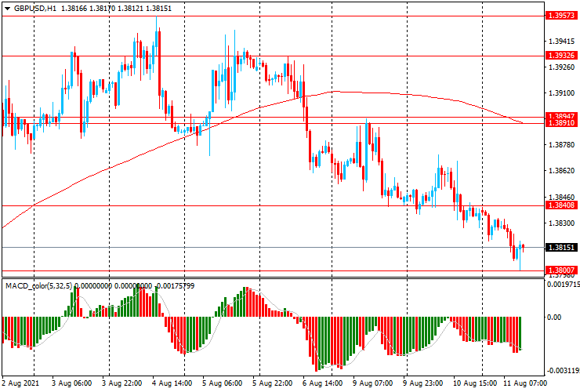Select the 1.38947 price level label
Image resolution: width=580 pixels, height=392 pixels.
(561, 116)
